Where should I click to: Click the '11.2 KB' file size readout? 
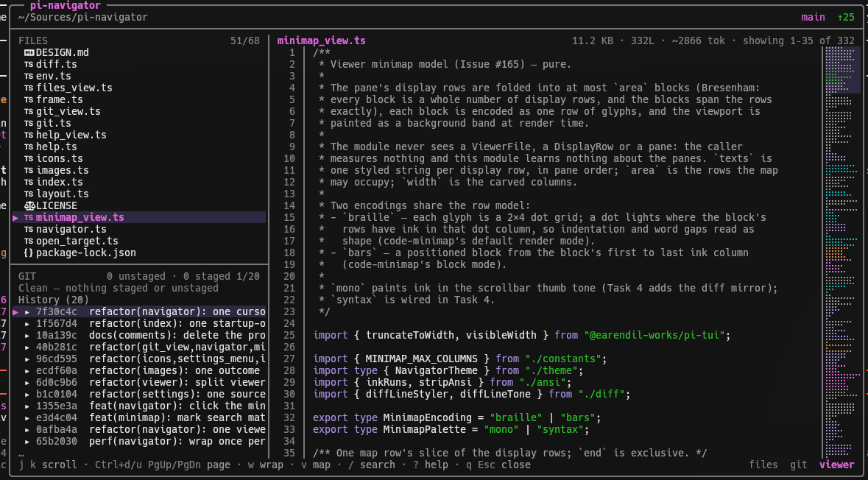coord(593,41)
